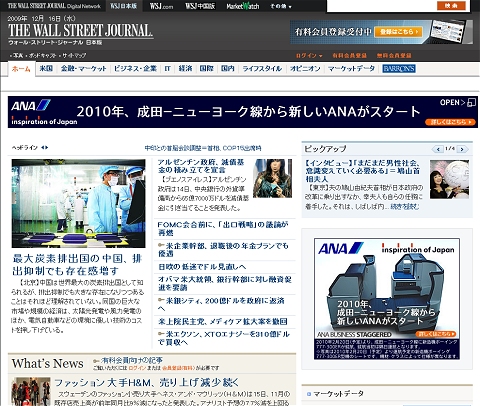Open ファッション大手H&M article headline

[x=147, y=382]
